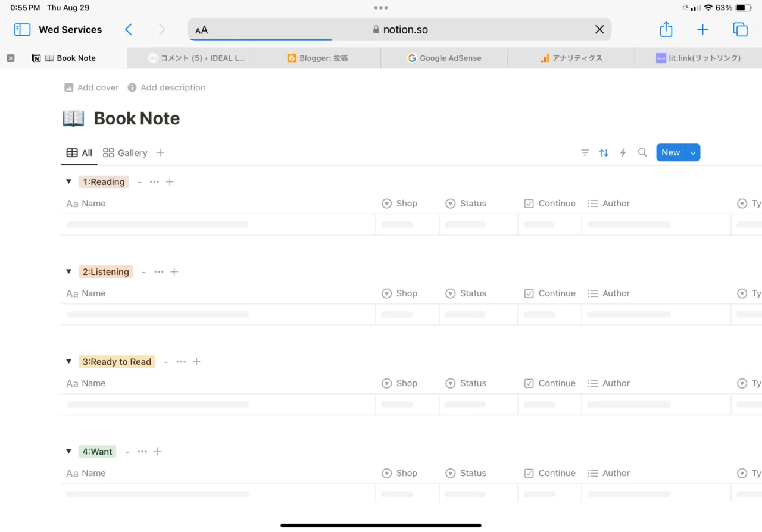
Task: Click the open book page icon
Action: (x=73, y=118)
